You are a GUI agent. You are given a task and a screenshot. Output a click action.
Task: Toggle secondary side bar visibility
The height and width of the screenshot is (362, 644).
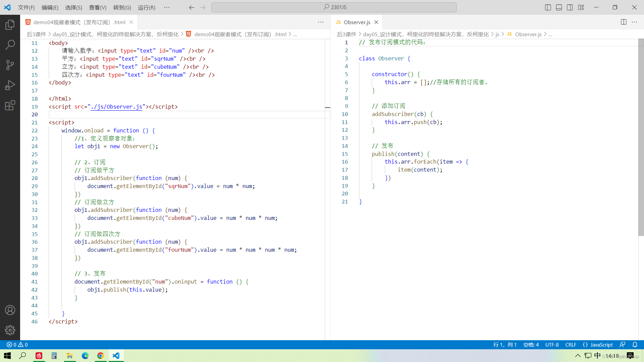click(x=570, y=7)
